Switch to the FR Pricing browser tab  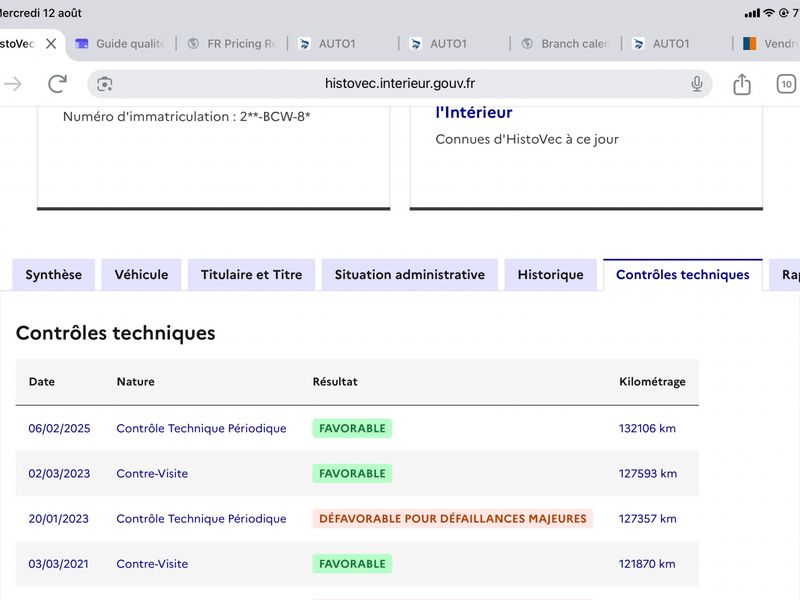coord(232,44)
